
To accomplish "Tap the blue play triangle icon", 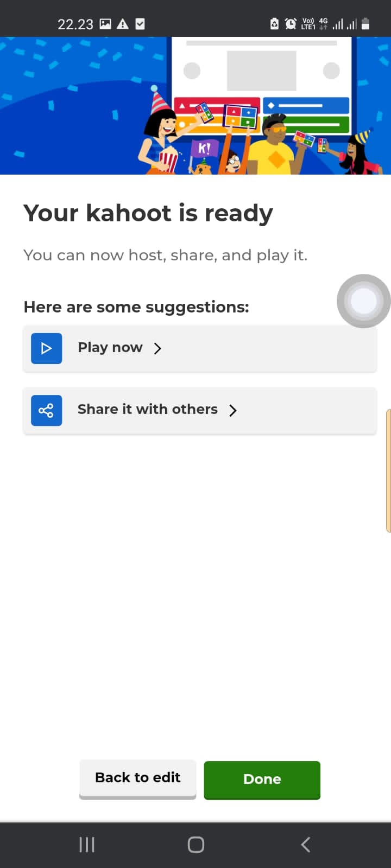I will [x=46, y=348].
